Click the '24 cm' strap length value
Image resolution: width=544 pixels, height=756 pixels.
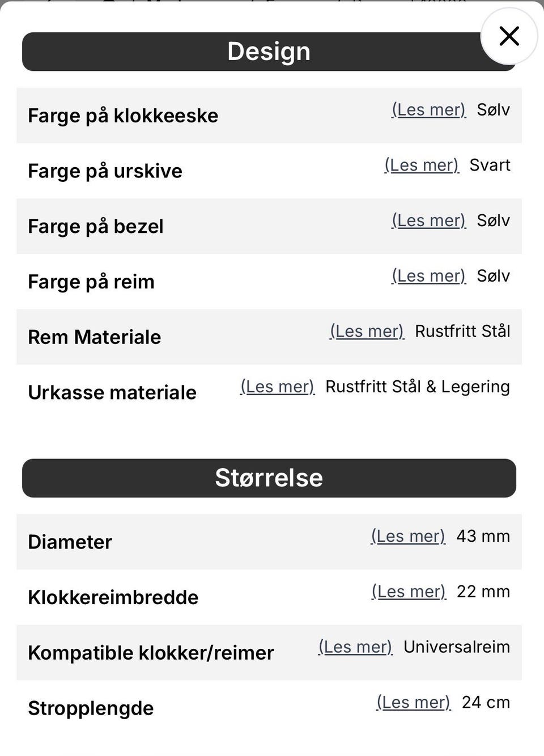coord(486,703)
